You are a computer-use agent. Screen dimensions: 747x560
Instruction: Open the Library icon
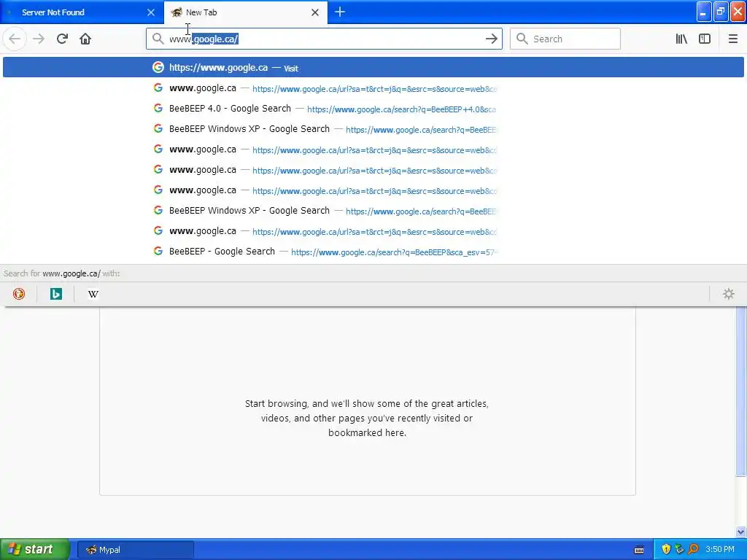pyautogui.click(x=681, y=39)
